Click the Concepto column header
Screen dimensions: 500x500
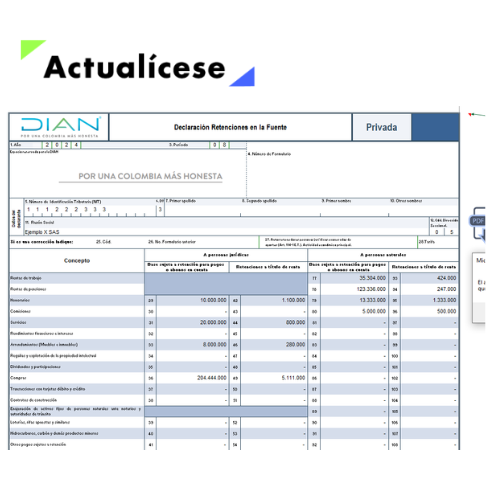[x=77, y=260]
